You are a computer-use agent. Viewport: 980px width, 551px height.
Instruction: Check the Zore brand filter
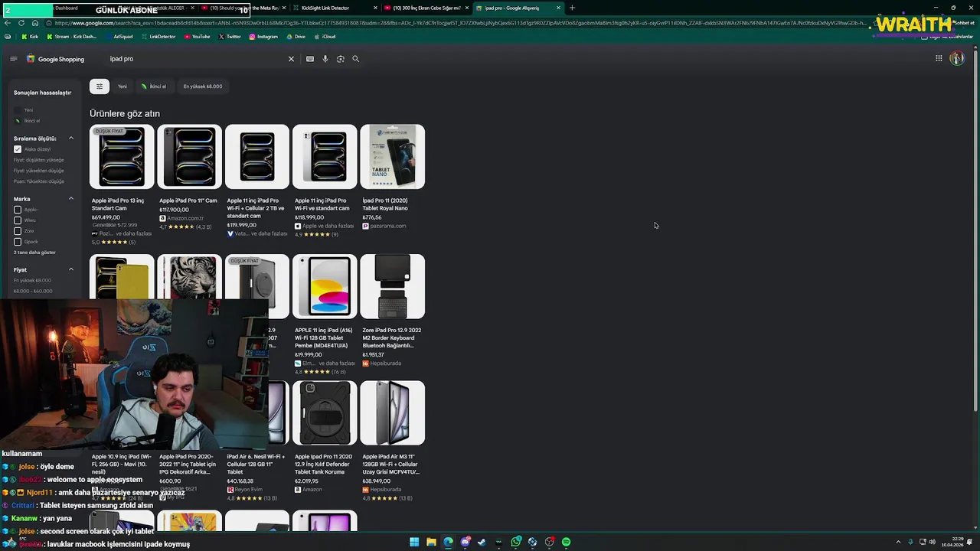point(18,231)
